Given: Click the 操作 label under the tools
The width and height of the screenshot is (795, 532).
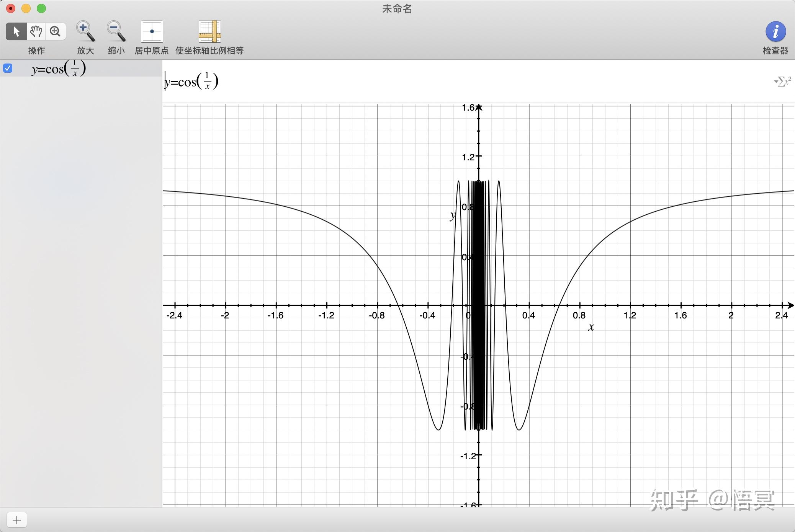Looking at the screenshot, I should tap(36, 51).
